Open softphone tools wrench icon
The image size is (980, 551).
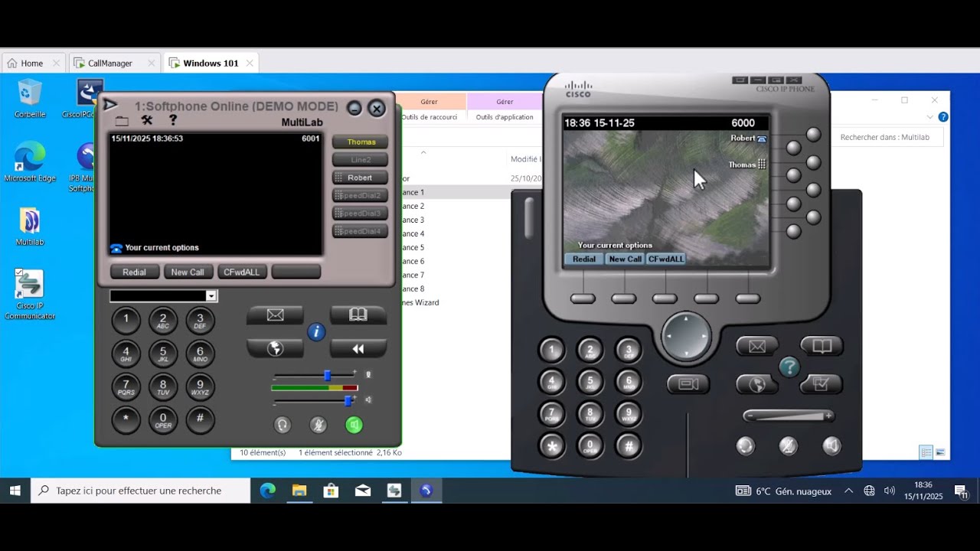[147, 120]
